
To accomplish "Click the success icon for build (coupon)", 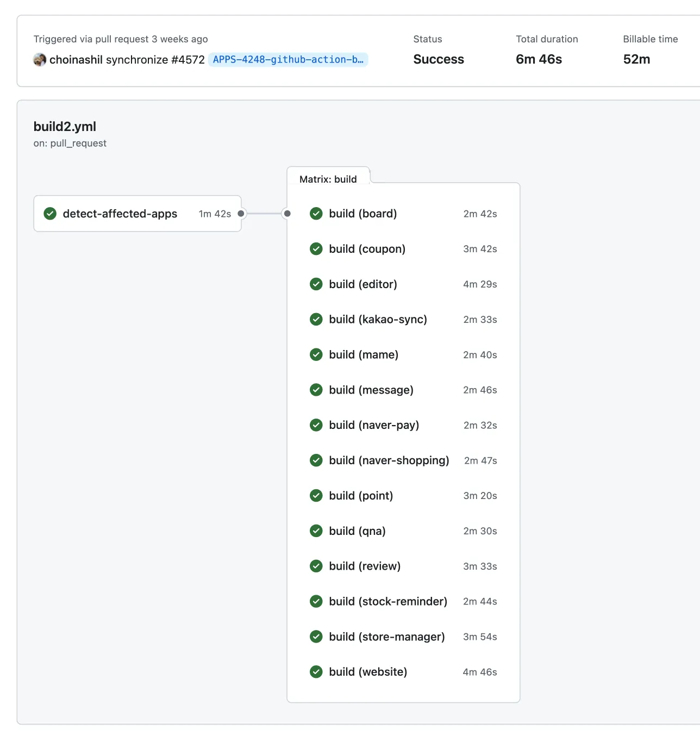I will click(x=316, y=249).
